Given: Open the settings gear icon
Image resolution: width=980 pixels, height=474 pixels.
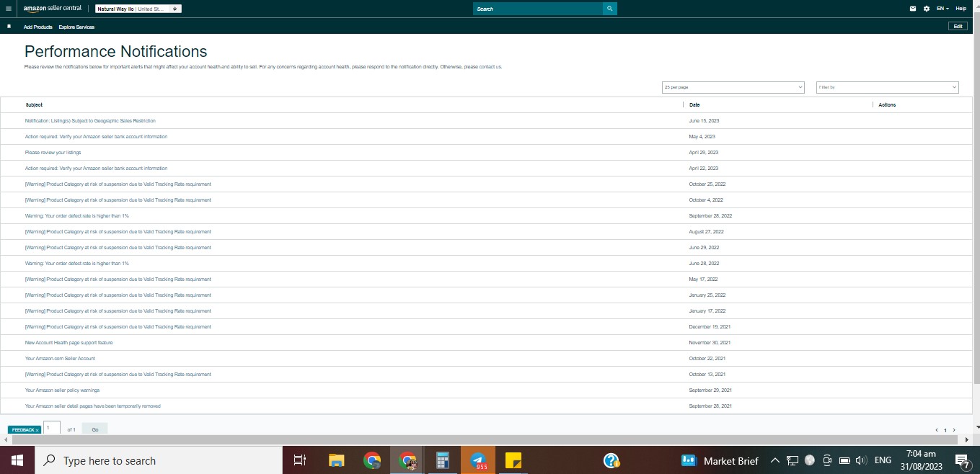Looking at the screenshot, I should 927,9.
